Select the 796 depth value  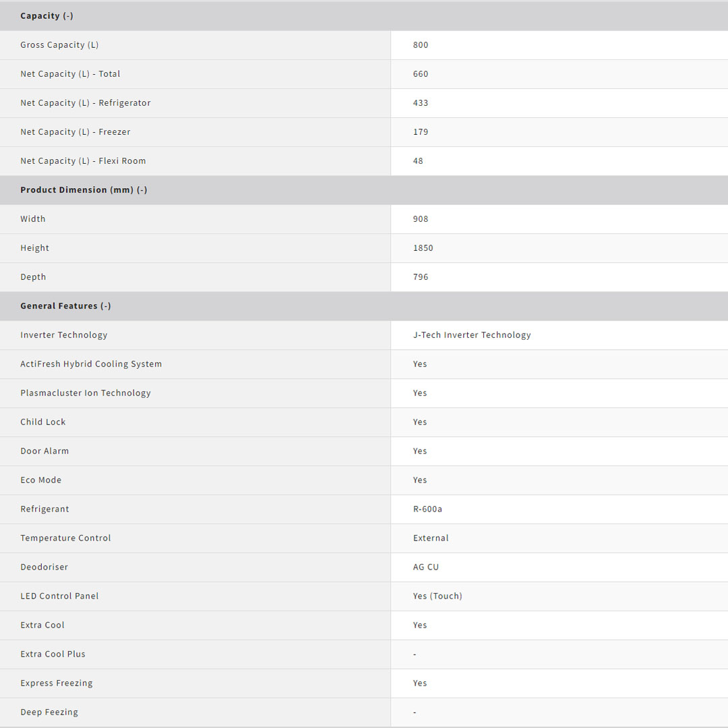tap(421, 277)
